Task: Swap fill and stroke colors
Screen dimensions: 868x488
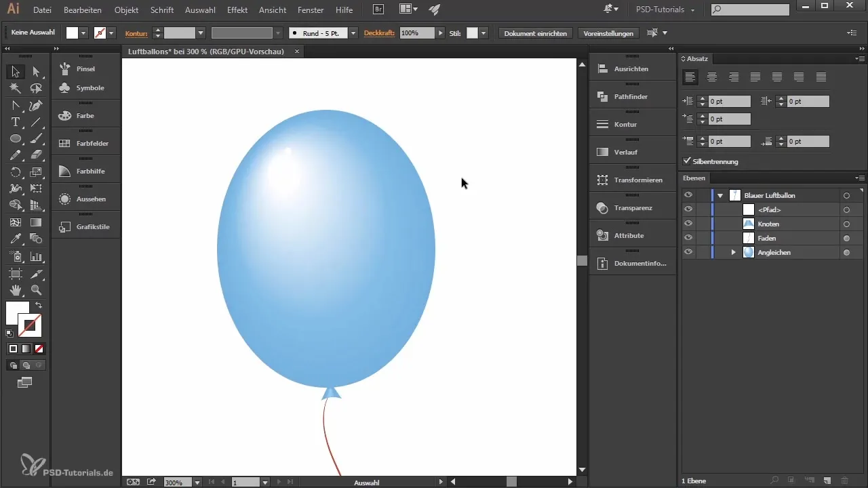Action: pos(39,306)
